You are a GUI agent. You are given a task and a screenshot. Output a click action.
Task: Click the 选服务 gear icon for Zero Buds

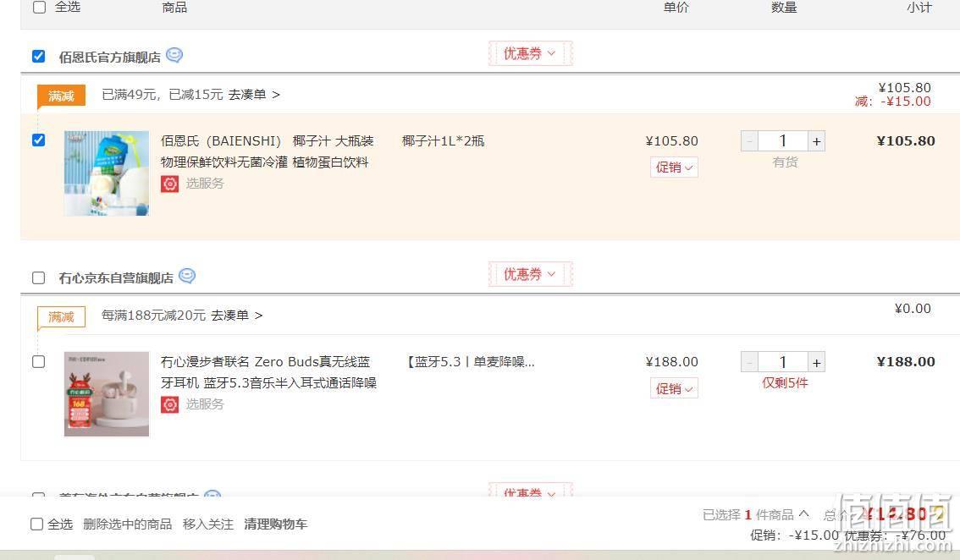pos(169,404)
